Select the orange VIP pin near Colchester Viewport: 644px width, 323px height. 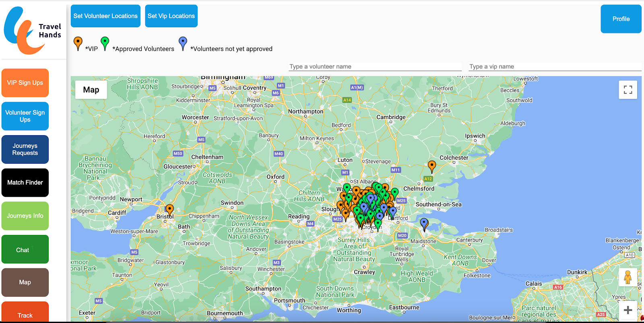click(x=432, y=167)
